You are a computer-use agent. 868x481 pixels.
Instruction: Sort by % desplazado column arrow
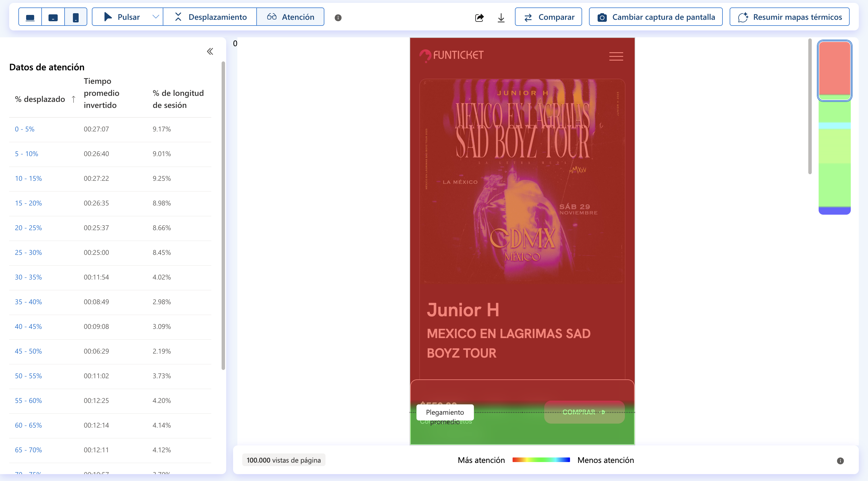(x=73, y=99)
